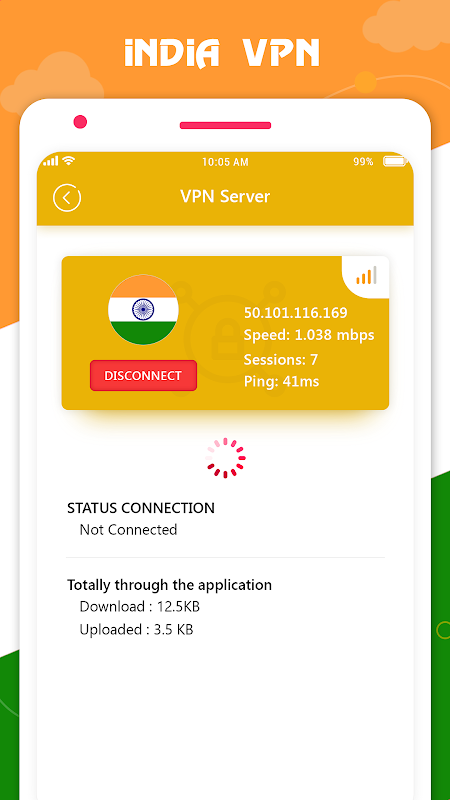Image resolution: width=450 pixels, height=800 pixels.
Task: Click the Ping: 41ms label
Action: click(x=281, y=381)
